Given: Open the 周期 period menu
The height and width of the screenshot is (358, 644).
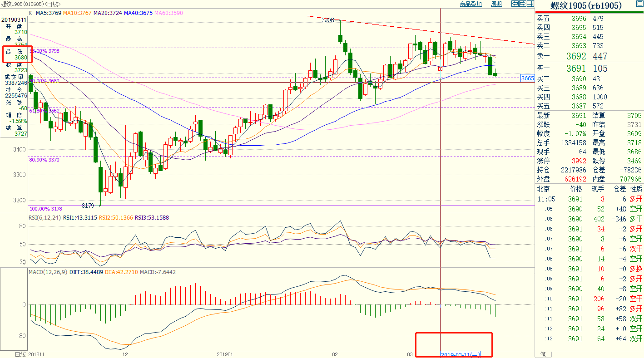Looking at the screenshot, I should (496, 4).
